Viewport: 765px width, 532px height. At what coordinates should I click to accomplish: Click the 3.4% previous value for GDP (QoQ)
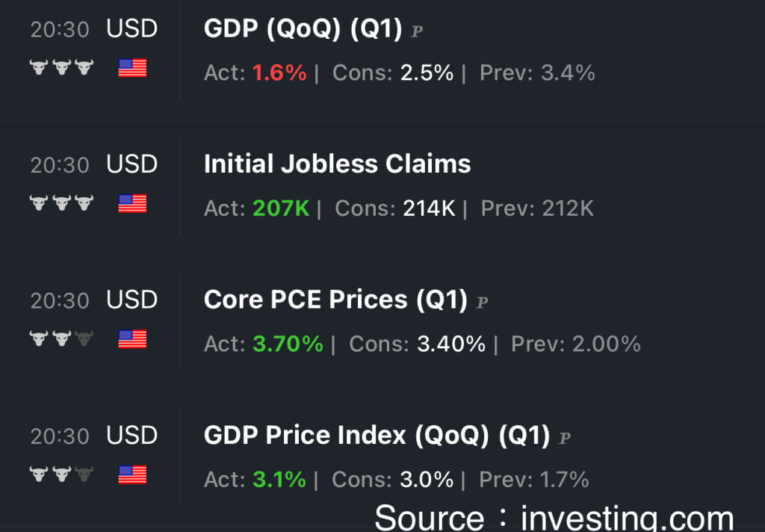[x=569, y=73]
